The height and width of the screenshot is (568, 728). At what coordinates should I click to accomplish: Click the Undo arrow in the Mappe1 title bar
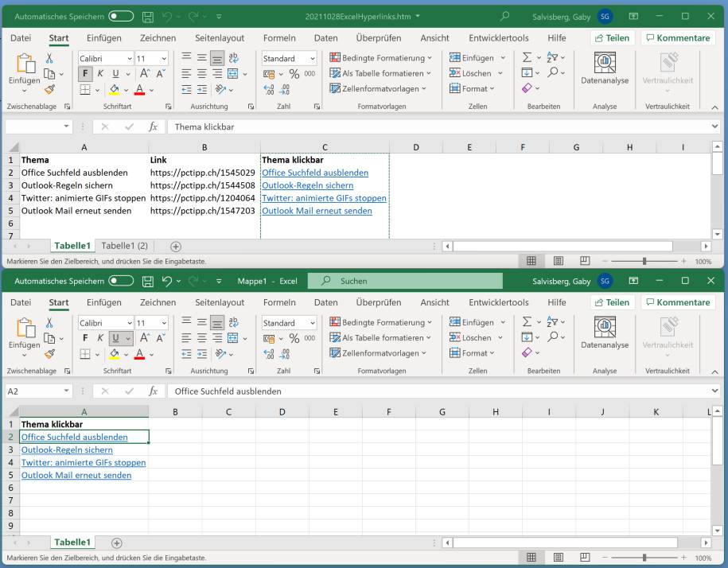pos(167,281)
